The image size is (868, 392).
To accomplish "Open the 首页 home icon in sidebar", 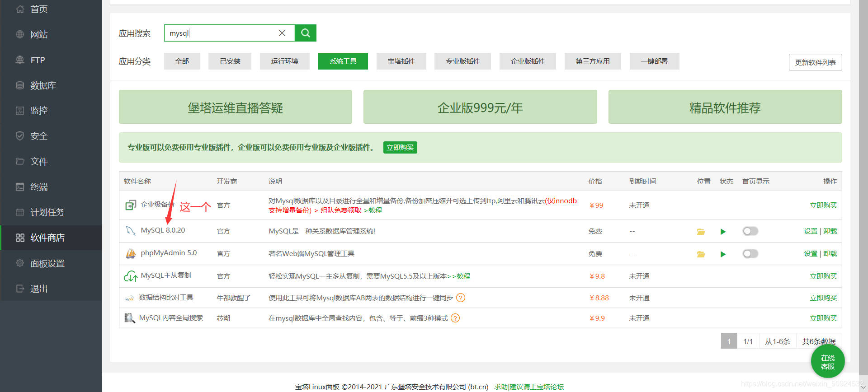I will pos(20,9).
